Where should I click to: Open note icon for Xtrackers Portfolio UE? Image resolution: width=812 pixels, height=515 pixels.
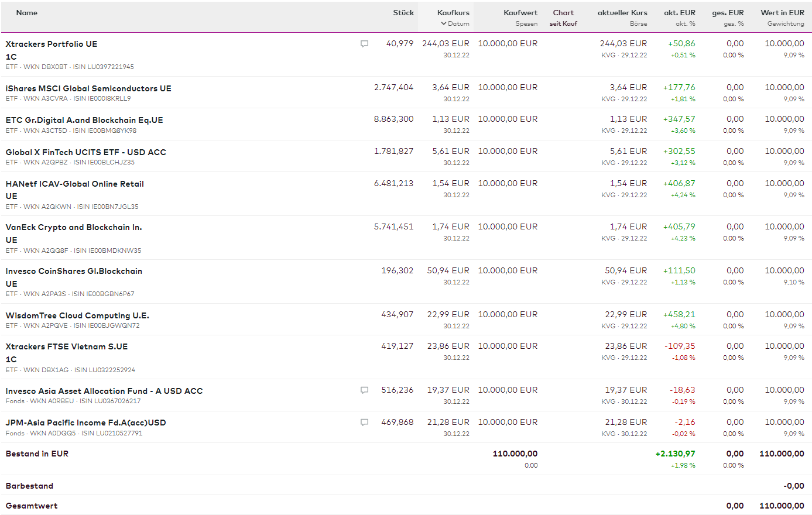(x=364, y=44)
